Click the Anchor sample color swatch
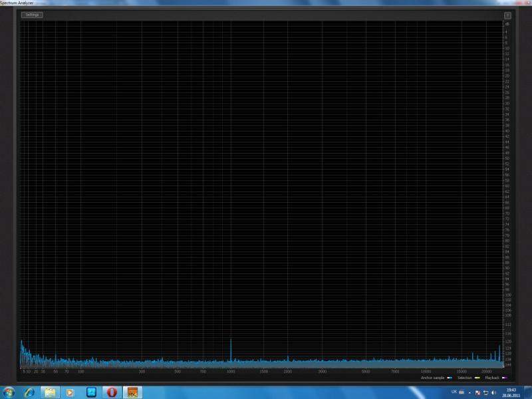This screenshot has height=399, width=532. [450, 378]
